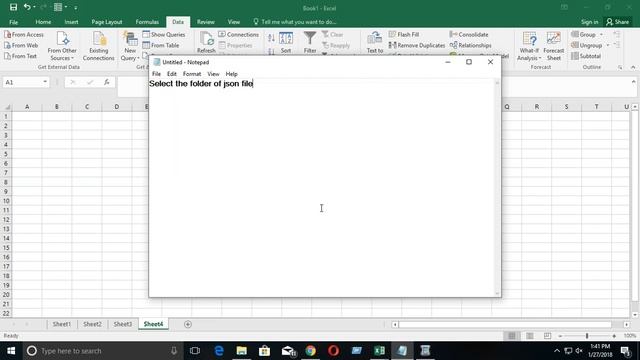The width and height of the screenshot is (640, 360).
Task: Open Notepad View menu
Action: point(213,74)
